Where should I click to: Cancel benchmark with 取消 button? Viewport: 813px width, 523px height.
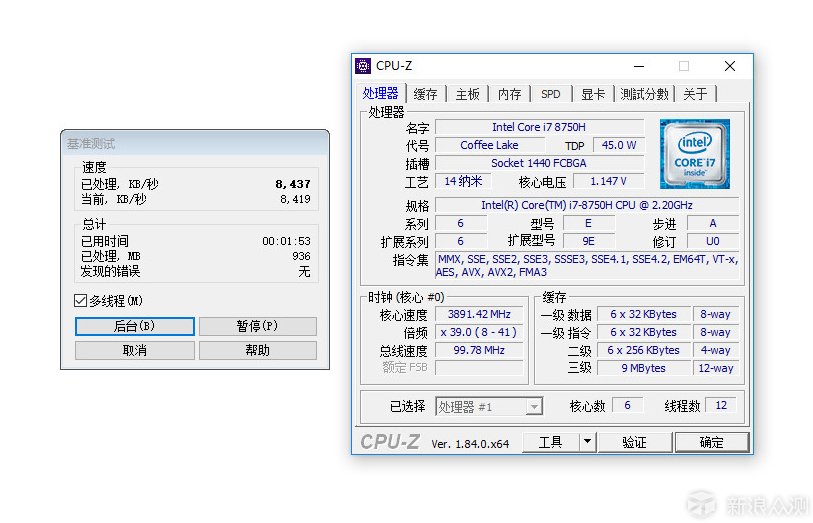[134, 350]
